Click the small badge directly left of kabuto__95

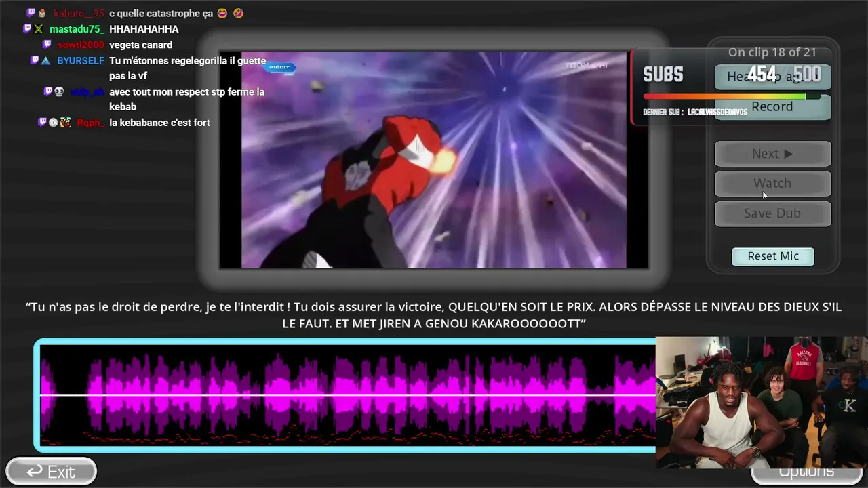[x=42, y=13]
